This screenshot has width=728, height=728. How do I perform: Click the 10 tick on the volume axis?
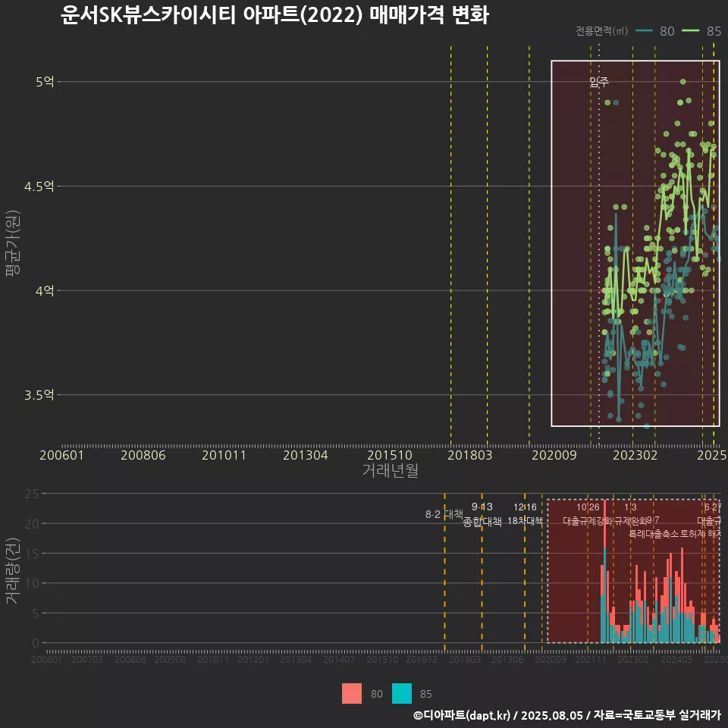32,583
